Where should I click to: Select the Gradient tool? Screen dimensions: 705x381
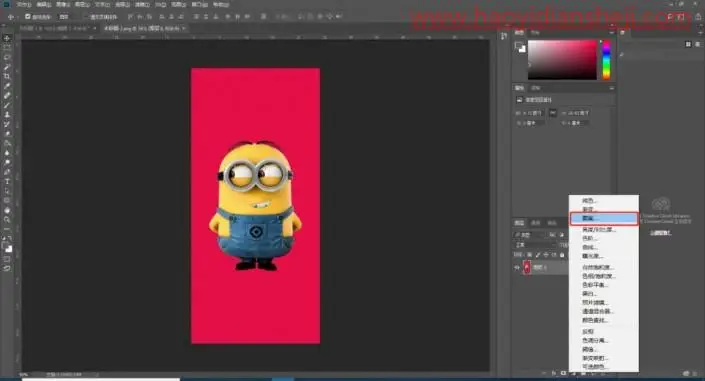(x=7, y=143)
